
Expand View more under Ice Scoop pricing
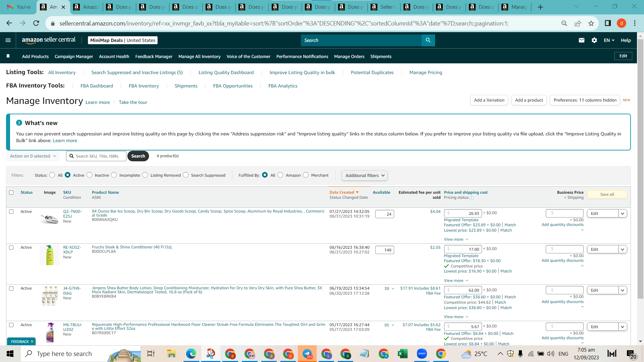click(456, 239)
